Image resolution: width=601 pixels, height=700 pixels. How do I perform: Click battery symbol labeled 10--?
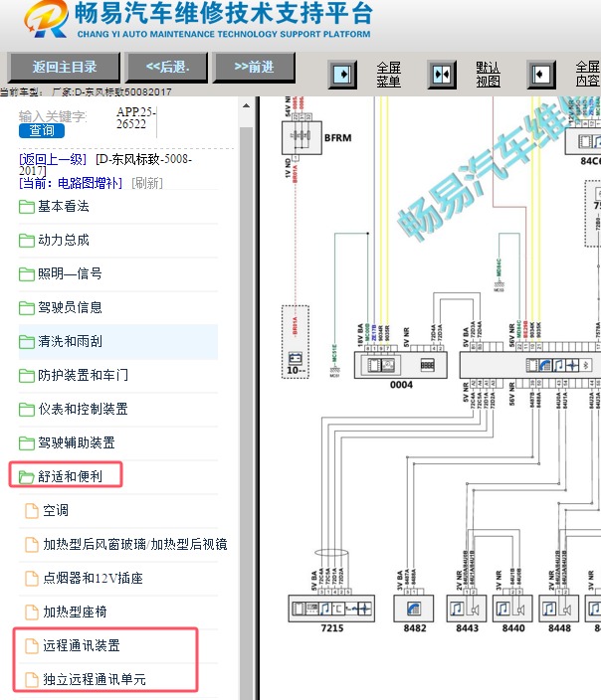coord(296,359)
